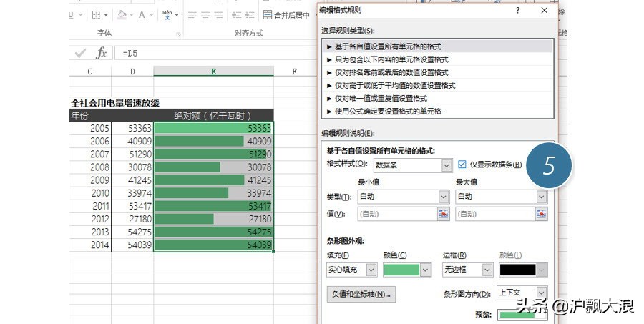Open the green fill color dropdown arrow
The image size is (644, 324).
pyautogui.click(x=426, y=270)
